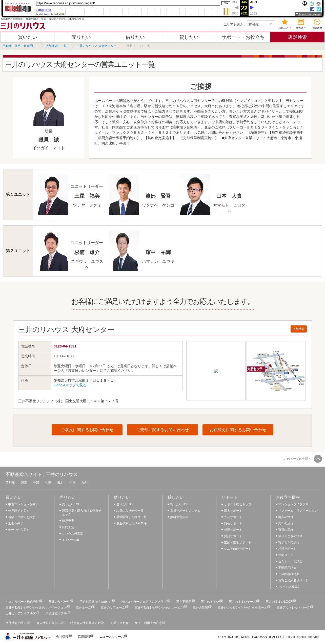The width and height of the screenshot is (325, 644).
Task: Go to next capture arrow (AUG)
Action: [x=252, y=8]
